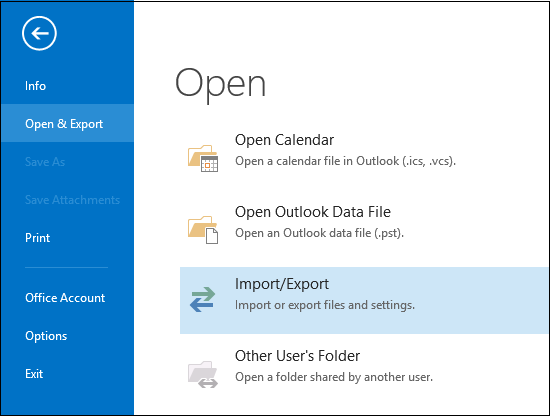This screenshot has height=416, width=550.
Task: Click the Open Outlook Data File title
Action: tap(313, 212)
